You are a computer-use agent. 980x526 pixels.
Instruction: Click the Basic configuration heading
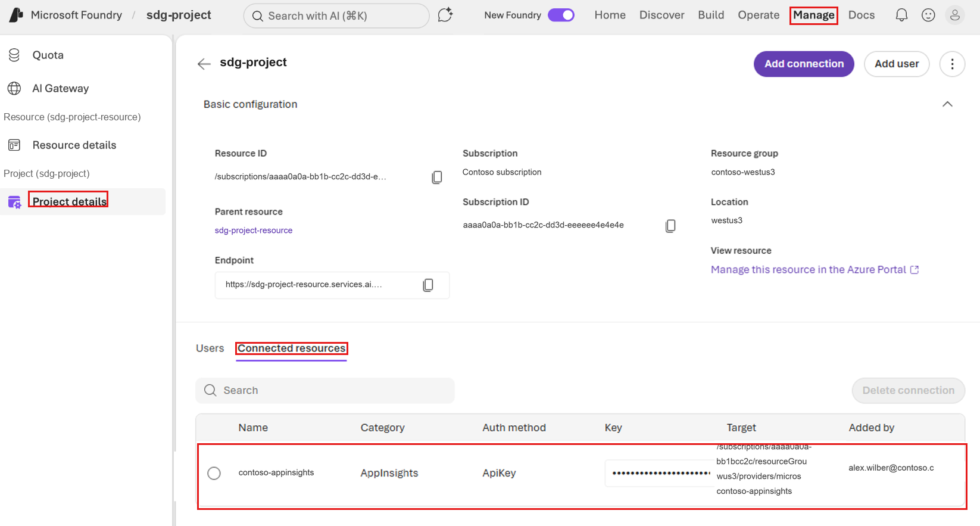250,104
